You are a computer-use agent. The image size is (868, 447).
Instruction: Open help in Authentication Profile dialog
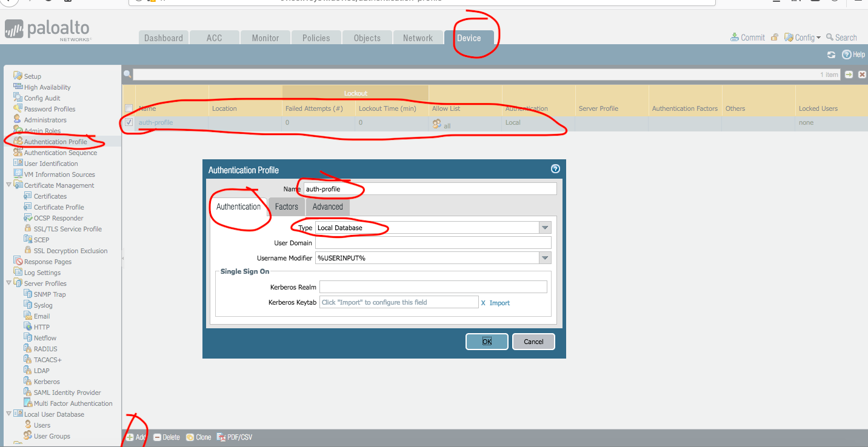click(x=555, y=170)
